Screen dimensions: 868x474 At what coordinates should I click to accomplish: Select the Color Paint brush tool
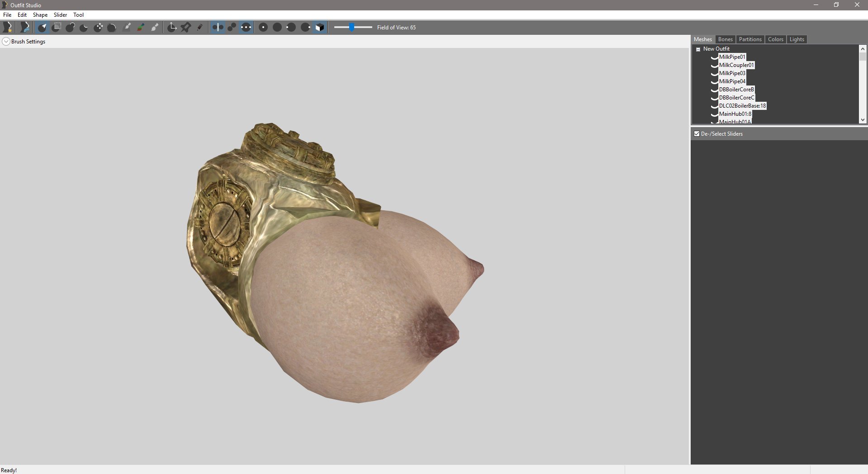coord(141,27)
